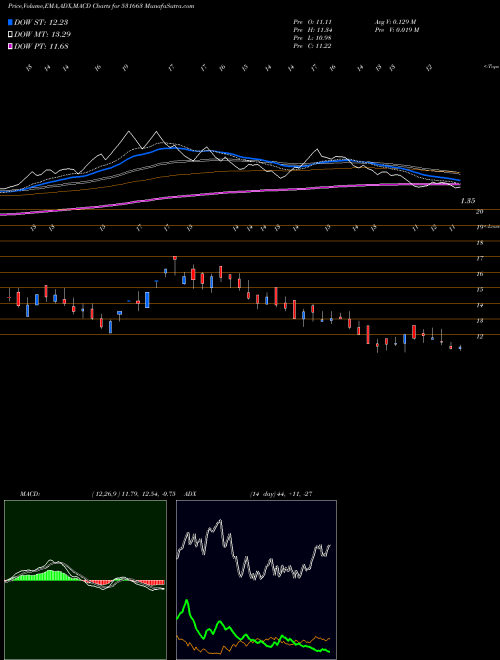500x660 pixels.
Task: Click the ADX (14 day) 44, +11, -27 values
Action: click(281, 494)
